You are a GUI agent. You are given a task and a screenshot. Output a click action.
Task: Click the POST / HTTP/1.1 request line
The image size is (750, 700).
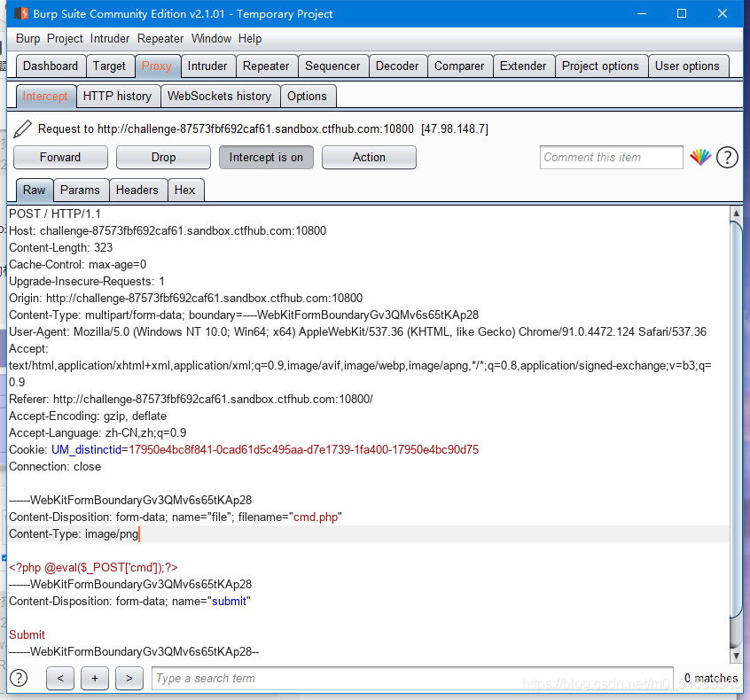[x=55, y=214]
